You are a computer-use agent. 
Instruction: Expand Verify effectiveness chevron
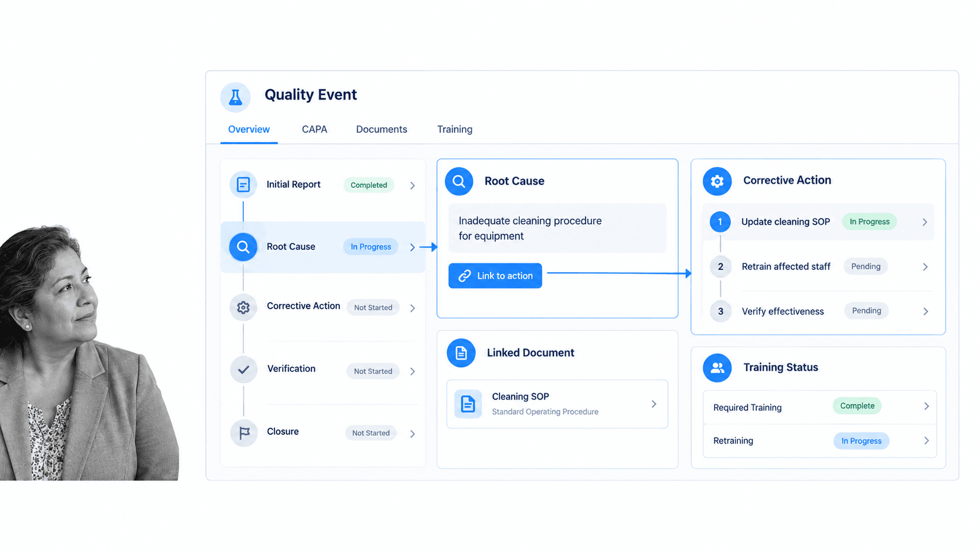coord(925,311)
